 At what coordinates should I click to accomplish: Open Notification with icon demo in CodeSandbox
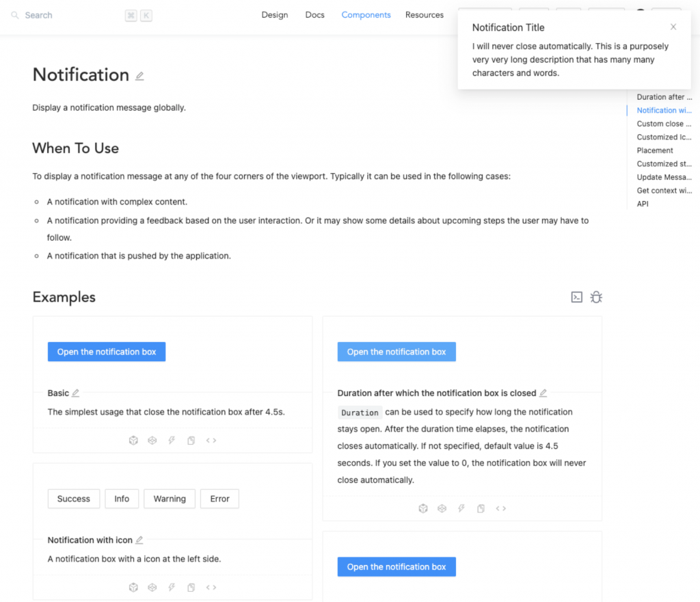[133, 587]
